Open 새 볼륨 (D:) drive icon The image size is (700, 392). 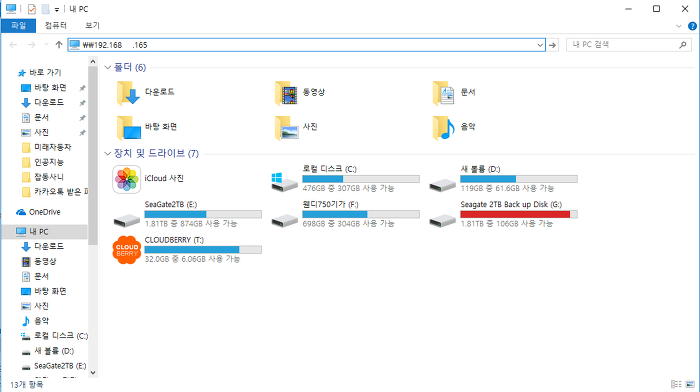pyautogui.click(x=442, y=184)
